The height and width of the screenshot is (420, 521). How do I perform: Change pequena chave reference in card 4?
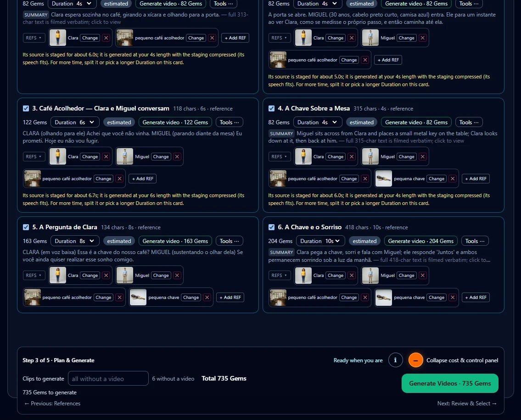tap(436, 179)
